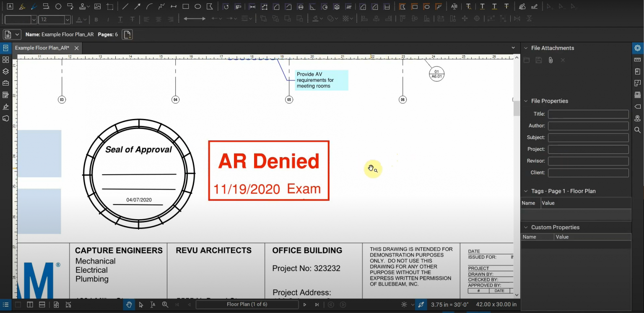
Task: Activate the Text Select tool in status bar
Action: point(153,305)
